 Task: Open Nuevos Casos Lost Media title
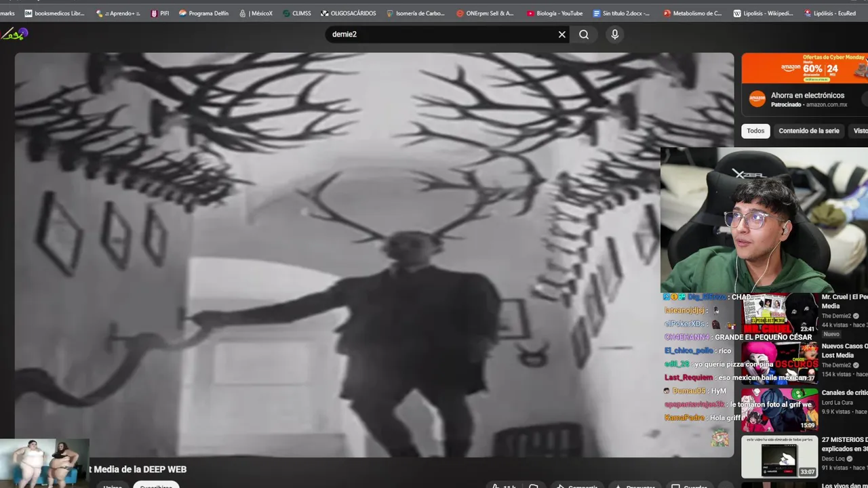[844, 350]
